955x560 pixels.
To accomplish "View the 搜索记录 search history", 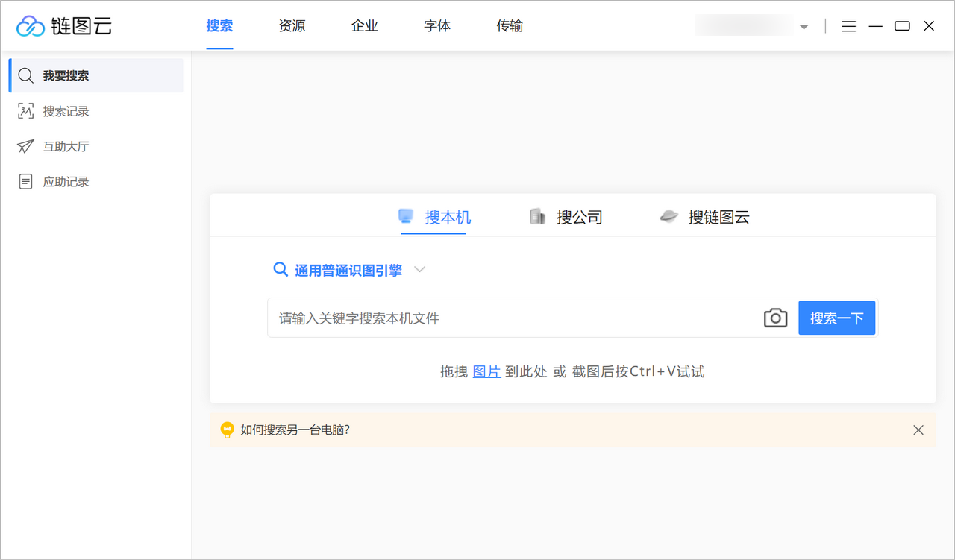I will click(66, 110).
